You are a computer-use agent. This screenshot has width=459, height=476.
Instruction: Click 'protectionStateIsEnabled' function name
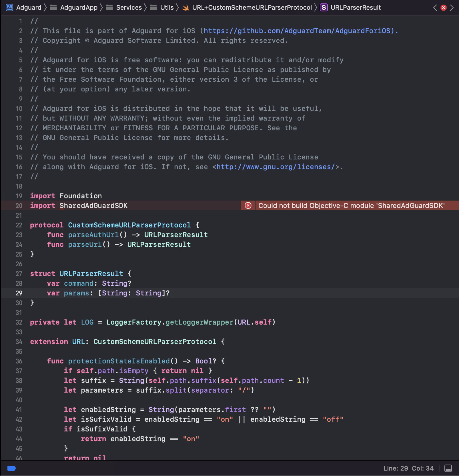(x=119, y=361)
